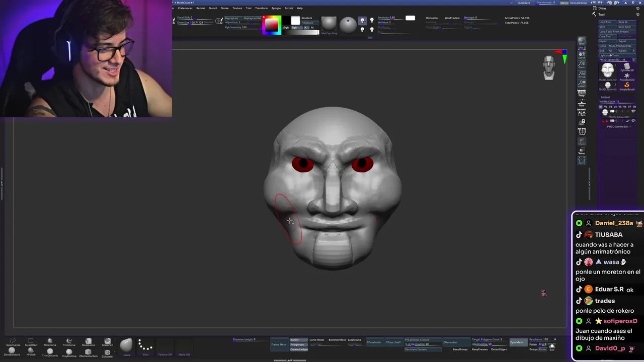Collapse the Subtool section
The height and width of the screenshot is (362, 644).
(x=605, y=97)
